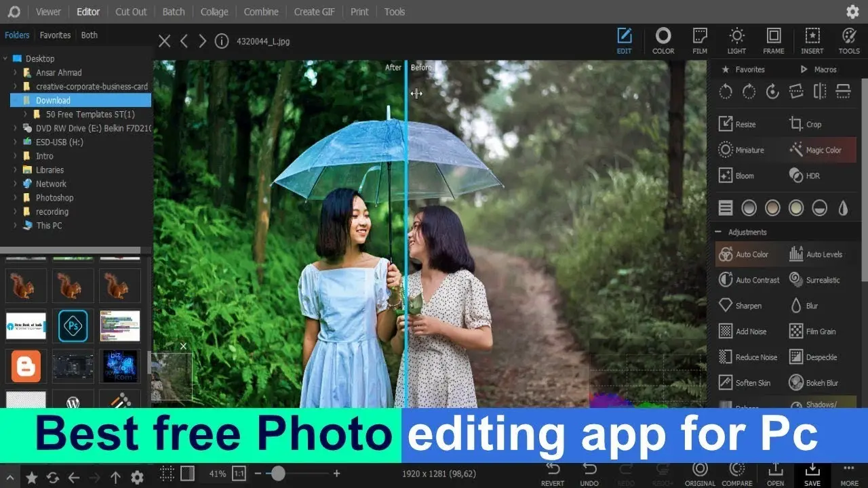Click the image info icon
Viewport: 868px width, 488px height.
tap(222, 41)
